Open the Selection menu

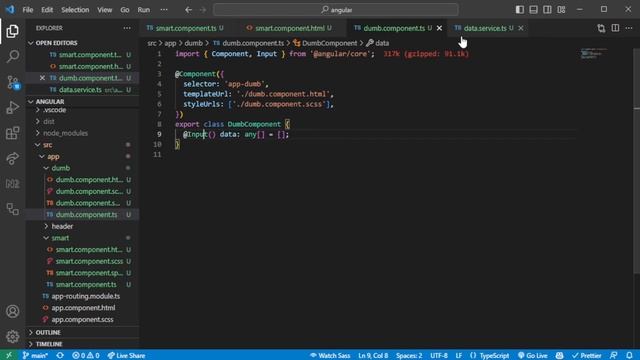coord(75,10)
